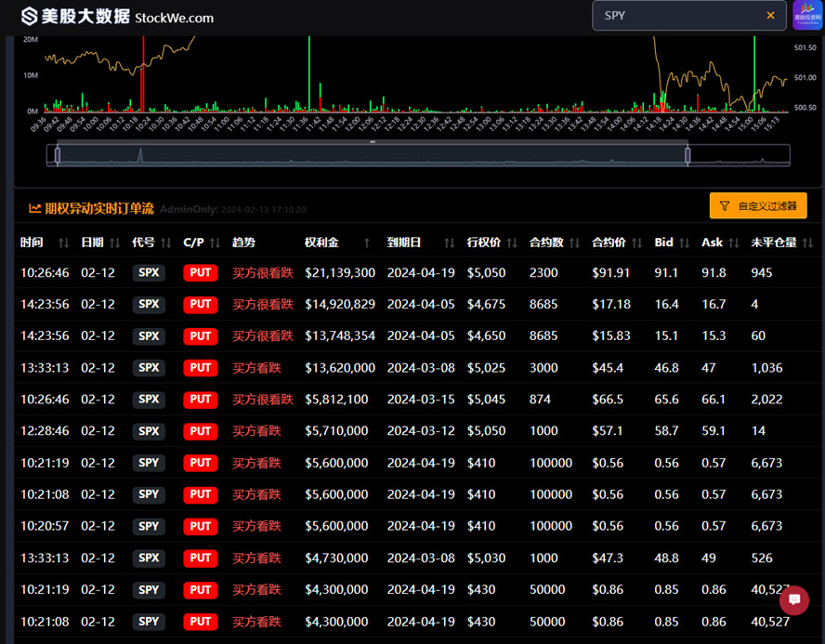Click contract price $91.91
825x644 pixels.
click(611, 272)
